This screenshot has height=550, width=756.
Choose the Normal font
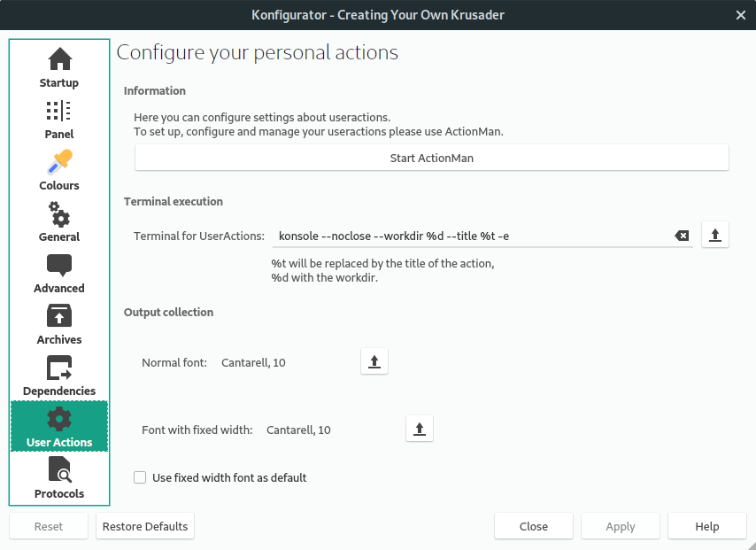(x=374, y=361)
